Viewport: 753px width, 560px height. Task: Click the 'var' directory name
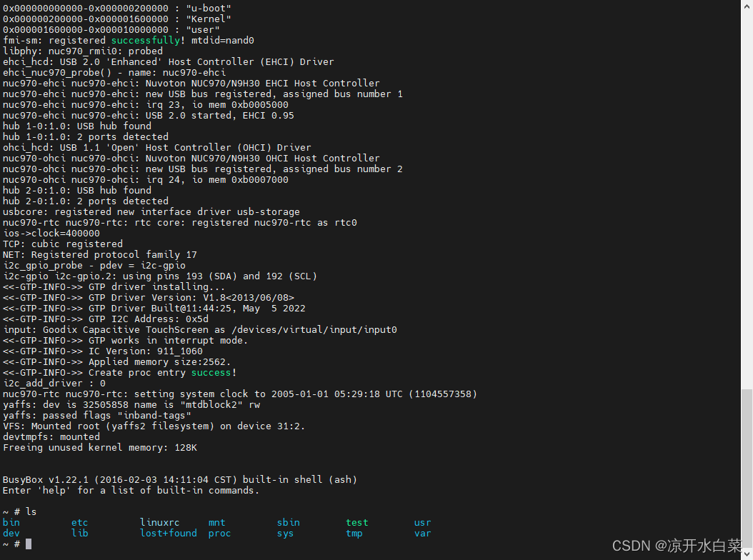pyautogui.click(x=423, y=533)
